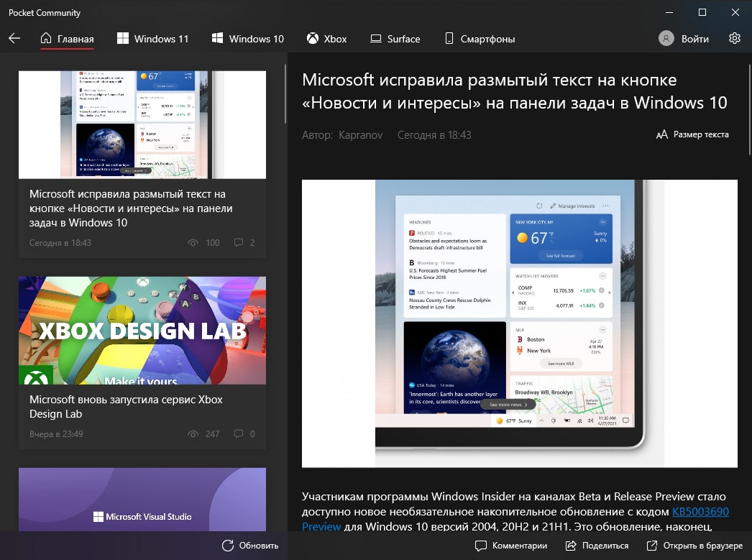This screenshot has width=752, height=560.
Task: Open title 'Microsoft вновь запустила сервис Xbox Design Lab'
Action: click(x=126, y=407)
